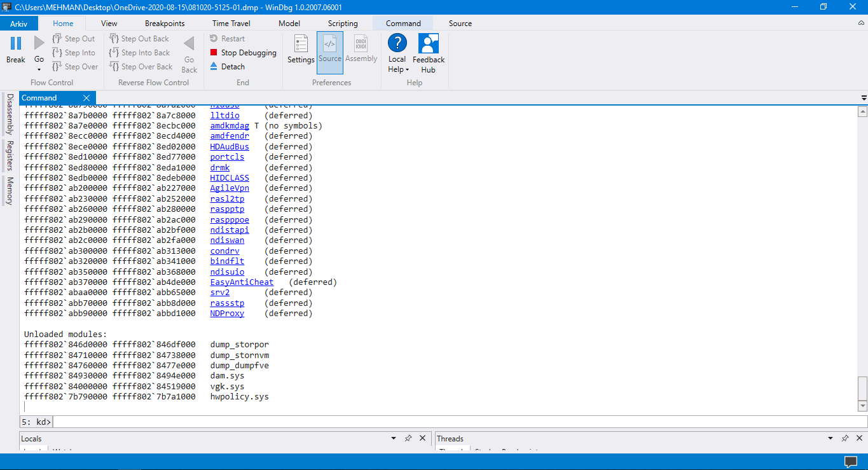Click Stop Debugging
The height and width of the screenshot is (470, 868).
point(243,53)
